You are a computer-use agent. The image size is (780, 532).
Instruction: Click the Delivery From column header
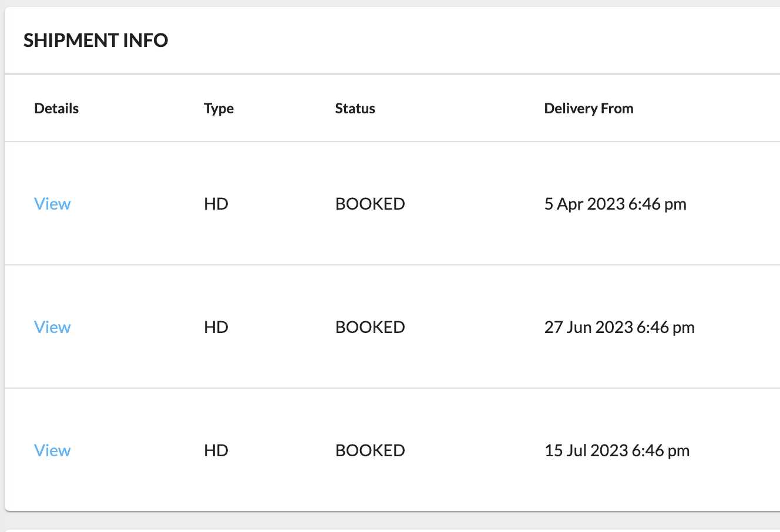(589, 109)
